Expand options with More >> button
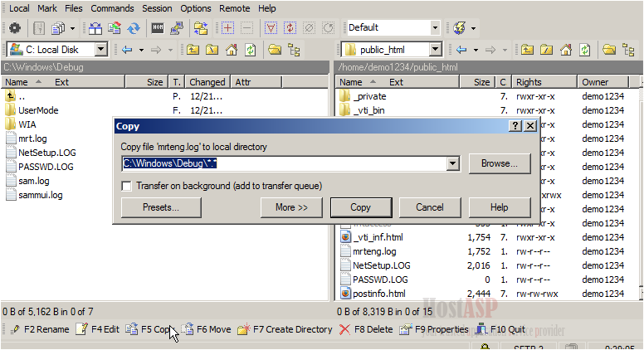Image resolution: width=644 pixels, height=350 pixels. point(291,207)
